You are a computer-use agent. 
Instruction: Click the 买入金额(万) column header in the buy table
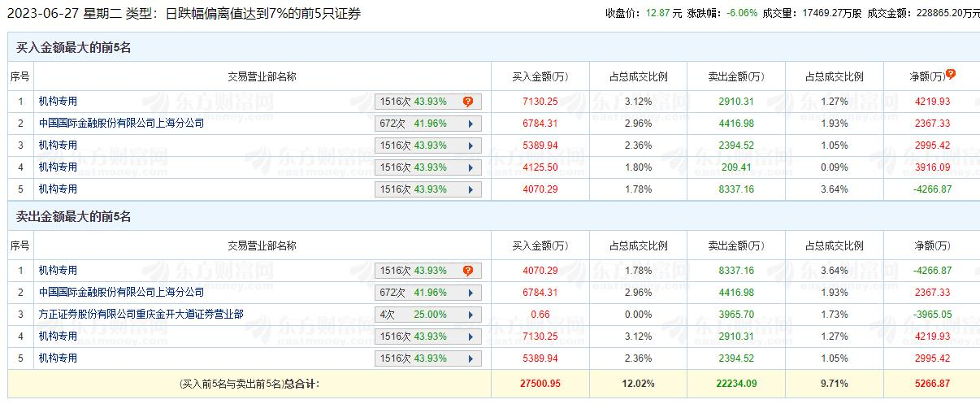pos(540,76)
